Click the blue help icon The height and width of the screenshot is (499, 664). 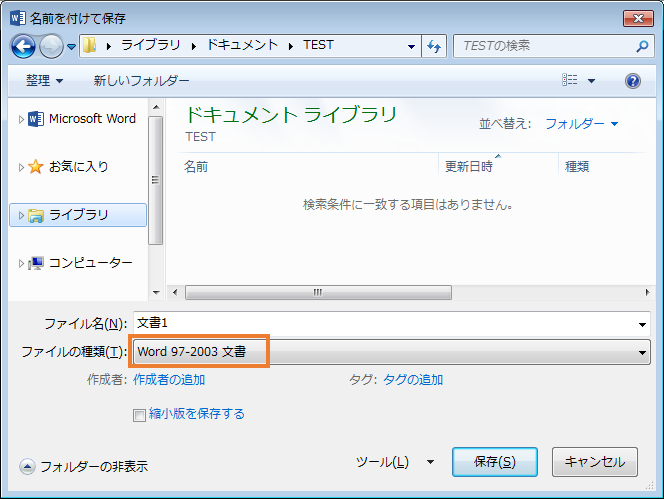click(633, 81)
